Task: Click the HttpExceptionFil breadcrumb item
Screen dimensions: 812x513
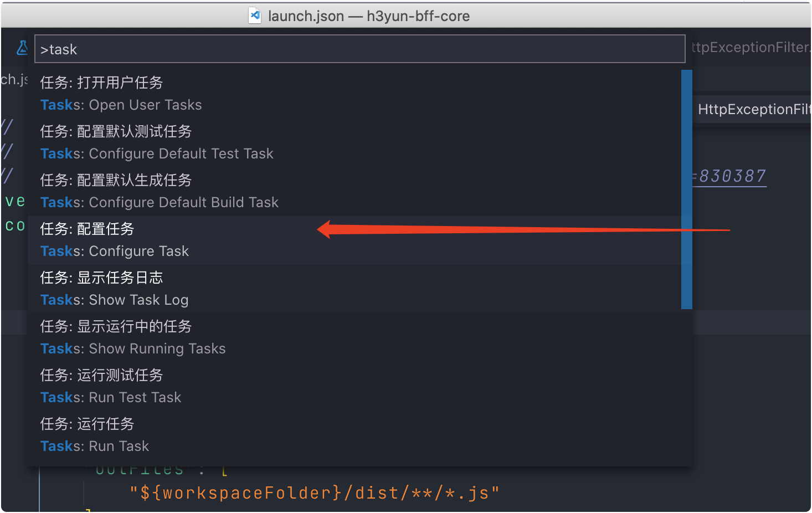Action: [754, 109]
